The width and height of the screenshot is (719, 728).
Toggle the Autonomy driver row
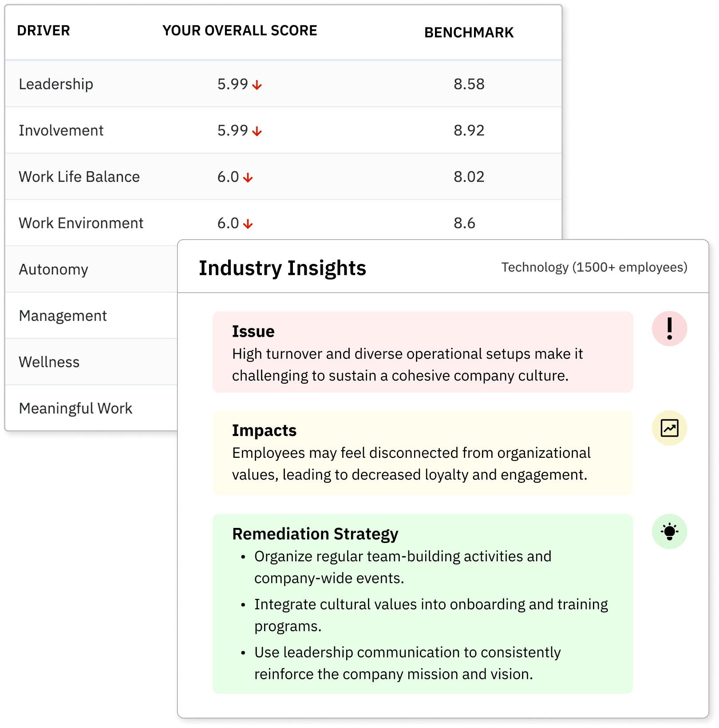point(53,269)
